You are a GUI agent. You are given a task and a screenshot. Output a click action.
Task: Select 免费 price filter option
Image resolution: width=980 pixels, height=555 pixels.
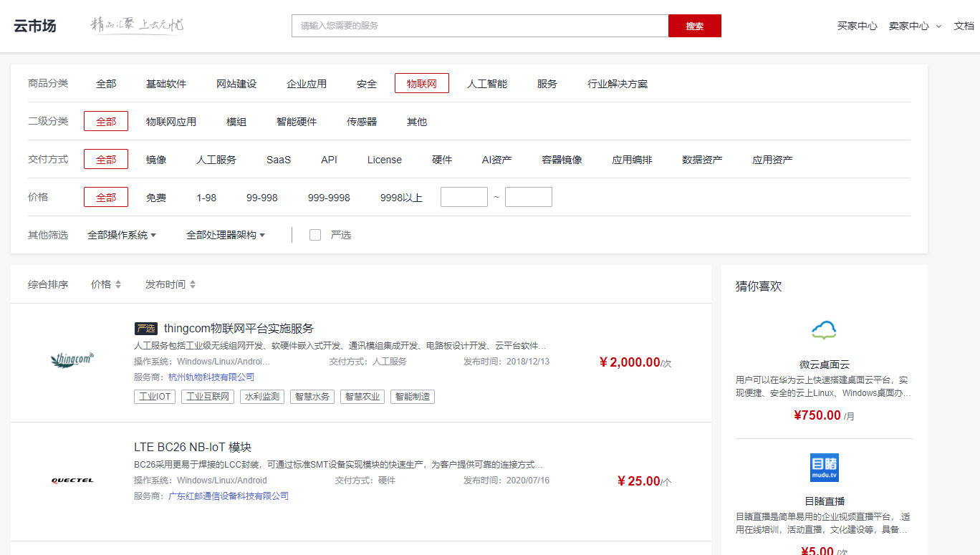pos(155,198)
